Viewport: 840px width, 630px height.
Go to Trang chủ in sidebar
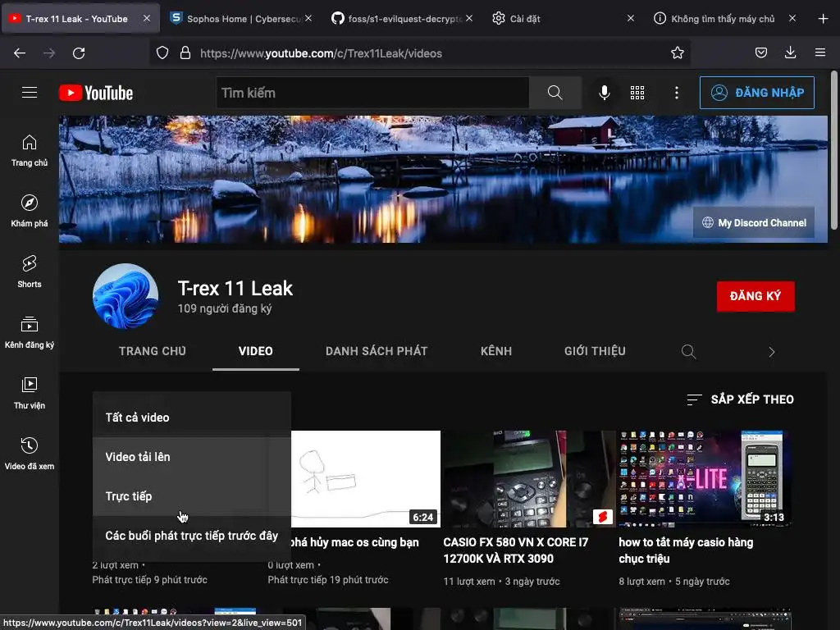(x=30, y=151)
